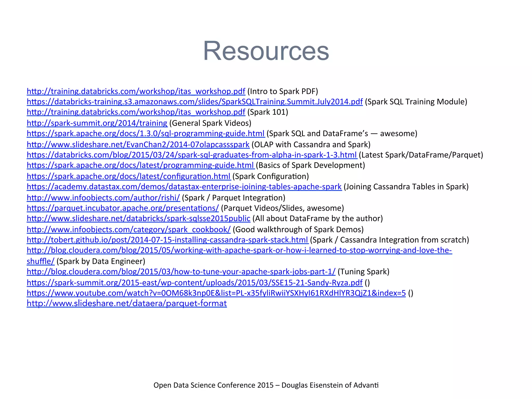The image size is (532, 399).
Task: Click the Latest Spark/DataFrame/Parquet description
Action: coord(421,155)
